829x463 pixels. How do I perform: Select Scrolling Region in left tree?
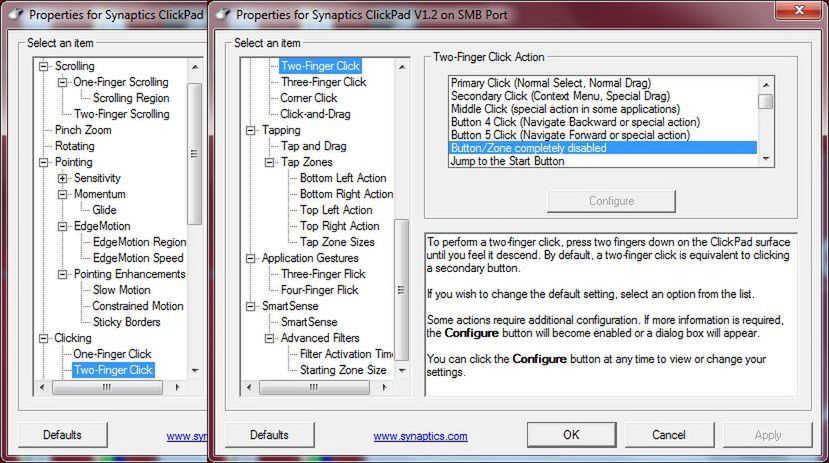point(131,98)
